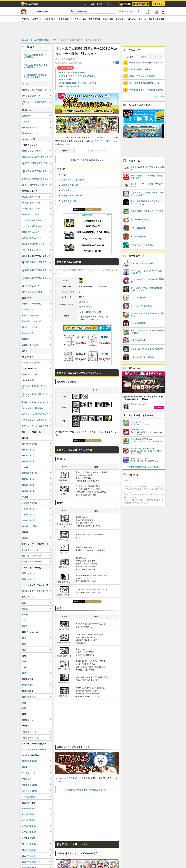Jump to 当たりキャラランキング in table of contents
Screen dimensions: 186x868
pyautogui.click(x=73, y=180)
